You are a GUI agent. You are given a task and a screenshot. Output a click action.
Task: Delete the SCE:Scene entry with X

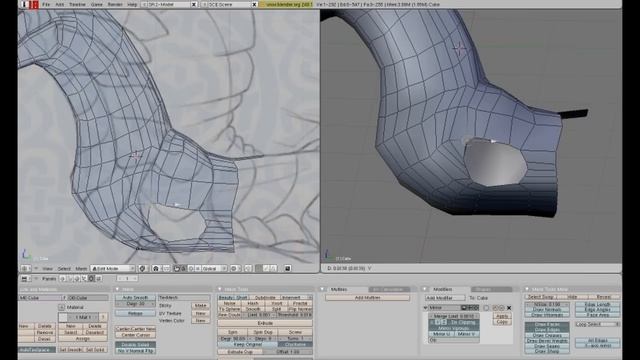[x=254, y=4]
